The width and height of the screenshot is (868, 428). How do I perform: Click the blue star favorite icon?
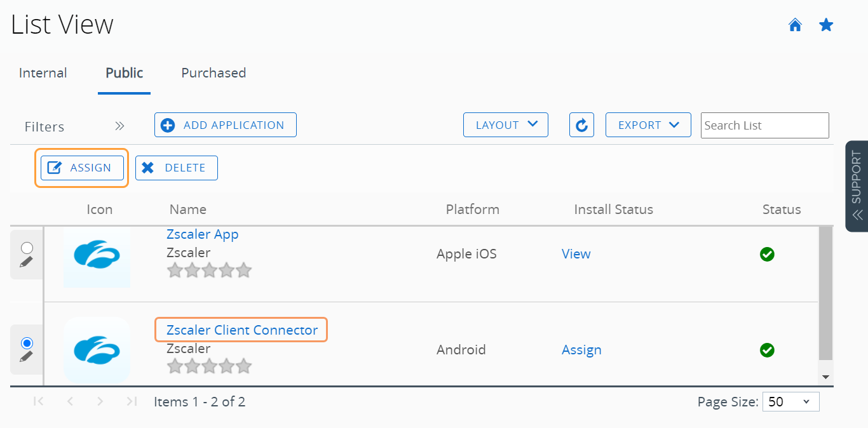[826, 25]
